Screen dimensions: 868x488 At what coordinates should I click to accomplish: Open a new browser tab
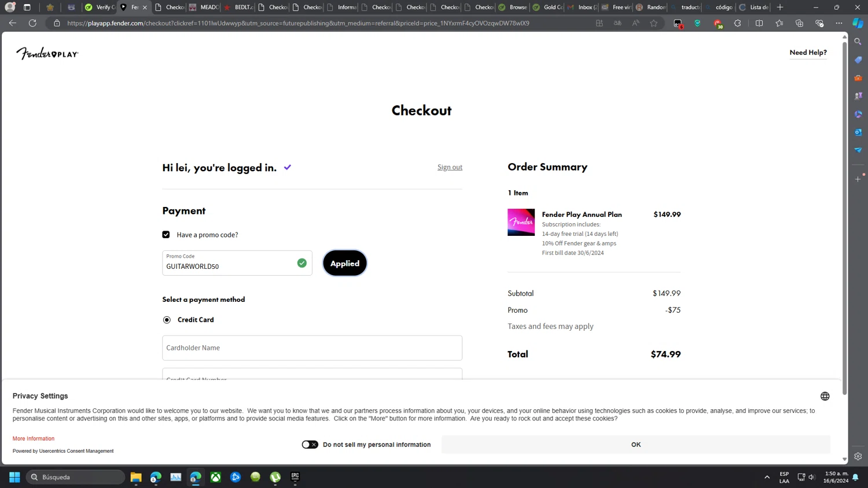780,7
